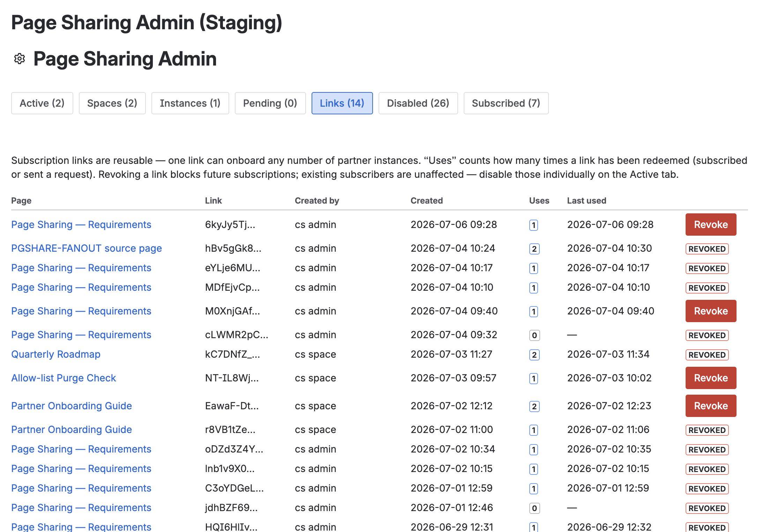
Task: Click the link code kC7DNfZ_...
Action: point(232,354)
